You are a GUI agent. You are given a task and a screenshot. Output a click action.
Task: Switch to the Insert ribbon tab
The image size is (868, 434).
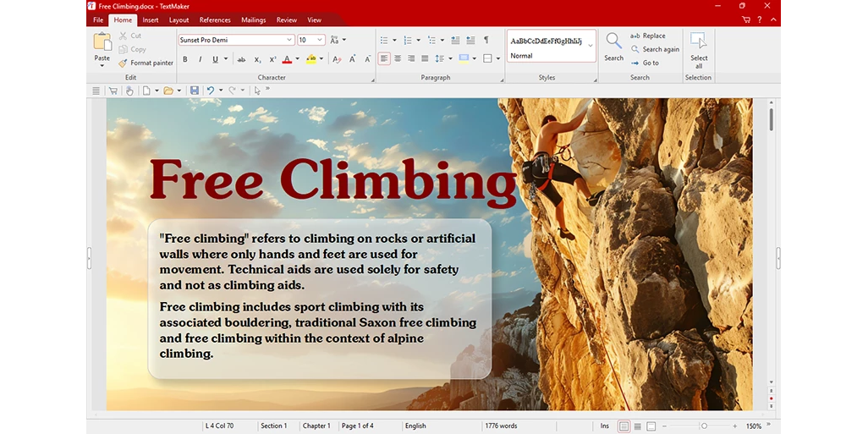click(151, 19)
